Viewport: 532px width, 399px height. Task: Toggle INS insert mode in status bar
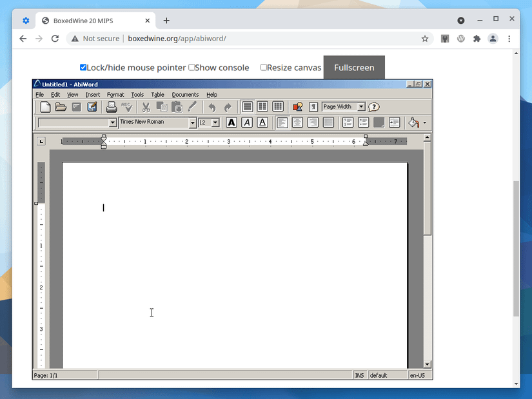tap(359, 375)
